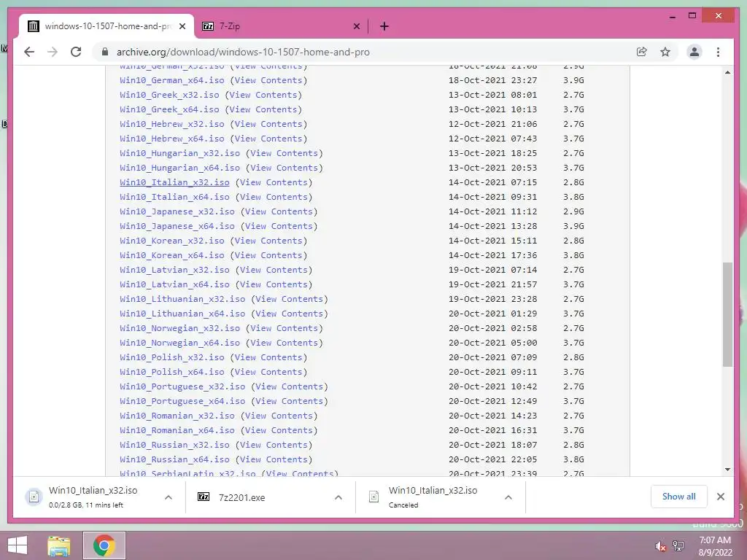The width and height of the screenshot is (747, 560).
Task: Select the windows-10-1507-home-and-pro tab
Action: pyautogui.click(x=107, y=26)
